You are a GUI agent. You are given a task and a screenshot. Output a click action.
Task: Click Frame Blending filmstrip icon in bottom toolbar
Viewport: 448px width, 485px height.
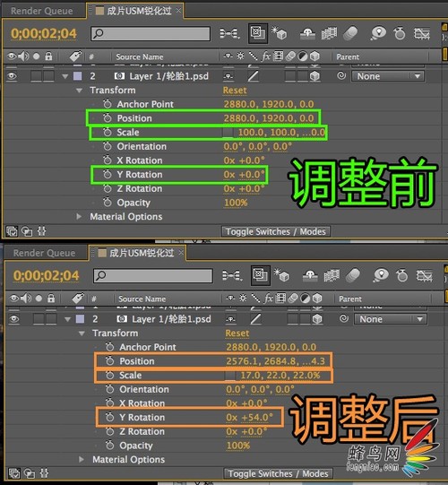click(x=332, y=275)
